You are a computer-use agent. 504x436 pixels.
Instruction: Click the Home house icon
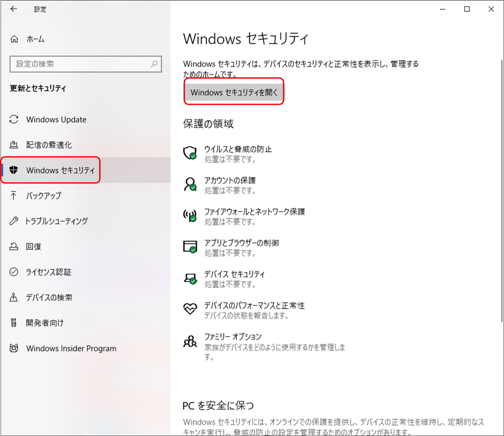tap(14, 39)
